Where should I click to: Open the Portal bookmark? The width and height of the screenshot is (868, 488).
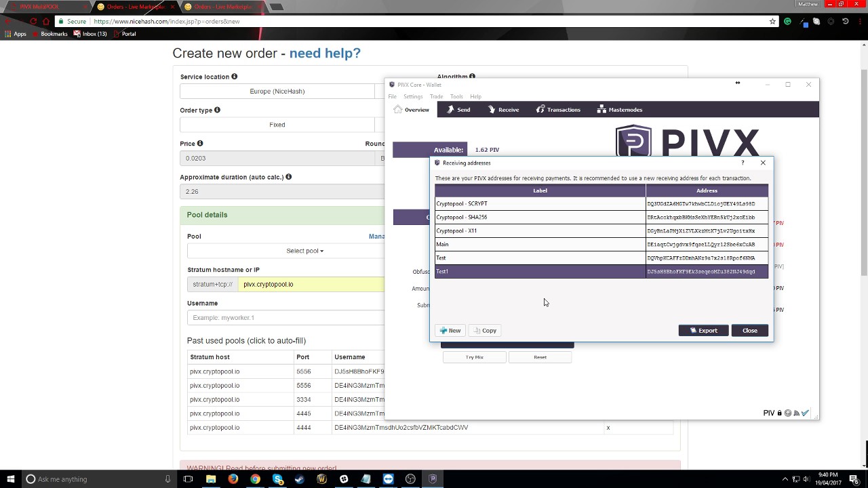[x=124, y=34]
